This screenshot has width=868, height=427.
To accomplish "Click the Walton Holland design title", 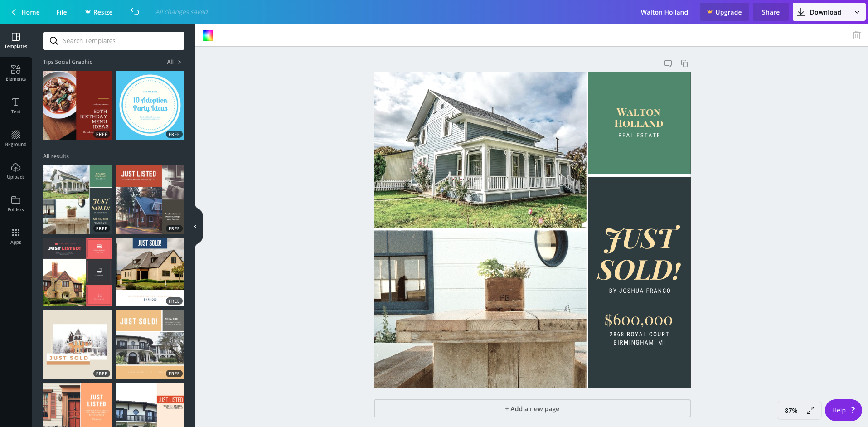I will point(664,12).
